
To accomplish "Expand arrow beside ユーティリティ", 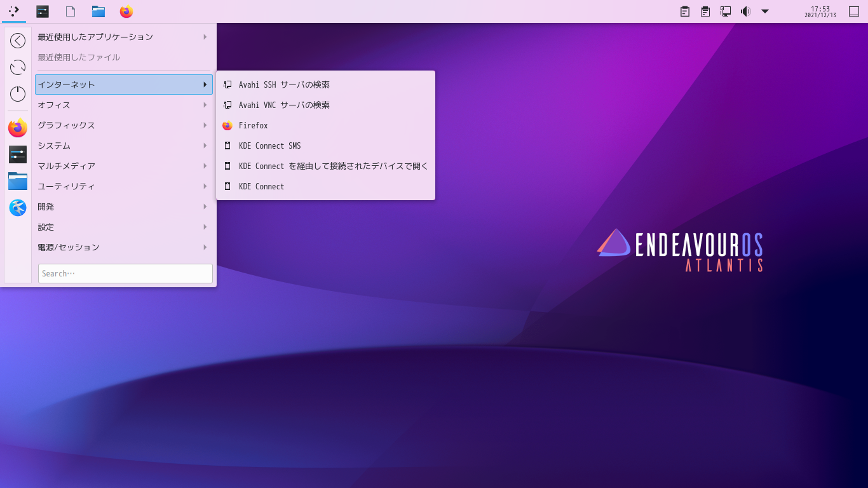I will [x=205, y=186].
